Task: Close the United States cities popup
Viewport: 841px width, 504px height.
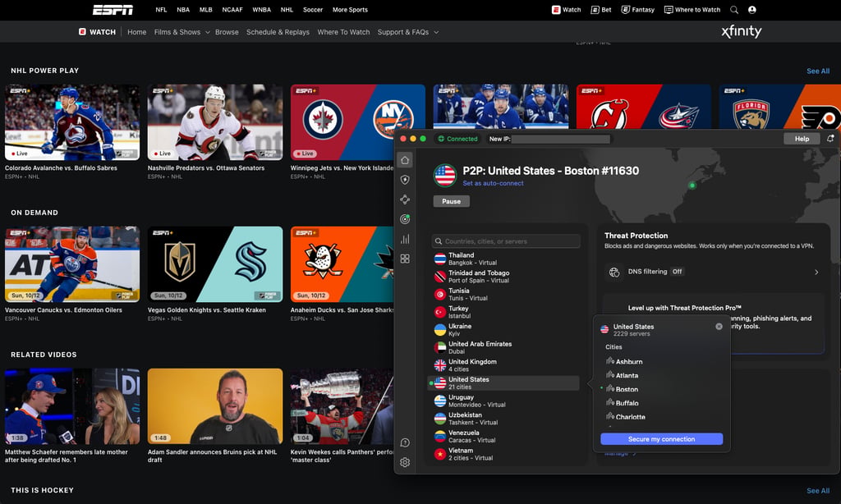Action: [719, 327]
